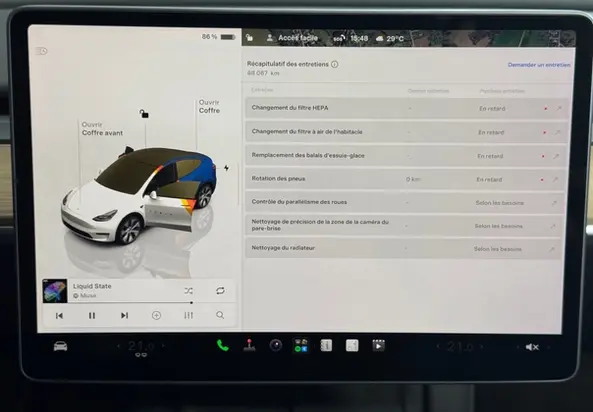Viewport: 593px width, 412px height.
Task: Open car controls from the car icon
Action: pos(61,346)
